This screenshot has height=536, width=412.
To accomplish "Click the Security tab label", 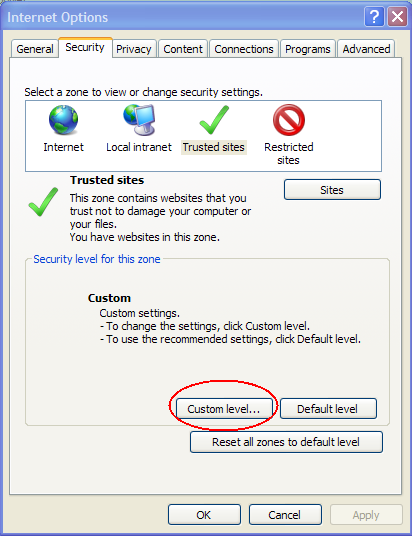I will coord(85,48).
